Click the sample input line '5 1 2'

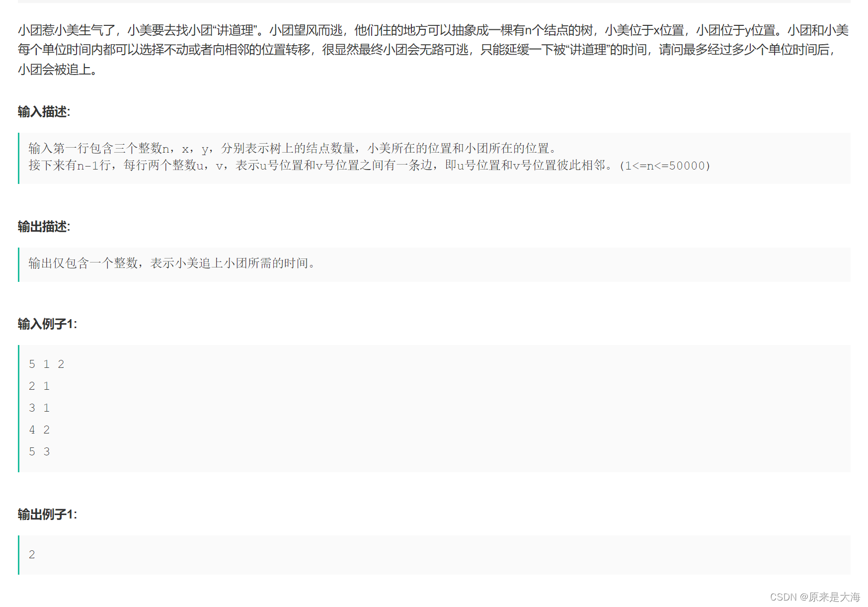coord(47,364)
